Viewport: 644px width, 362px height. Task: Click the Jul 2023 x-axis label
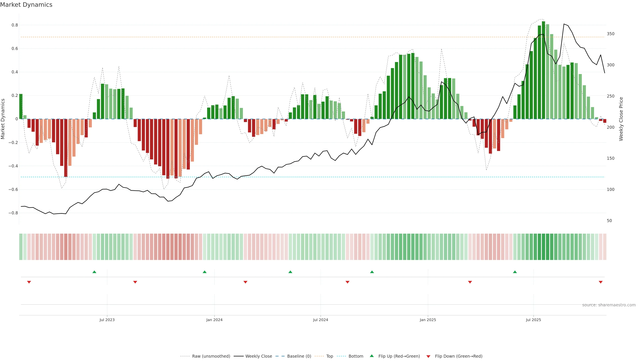coord(107,320)
